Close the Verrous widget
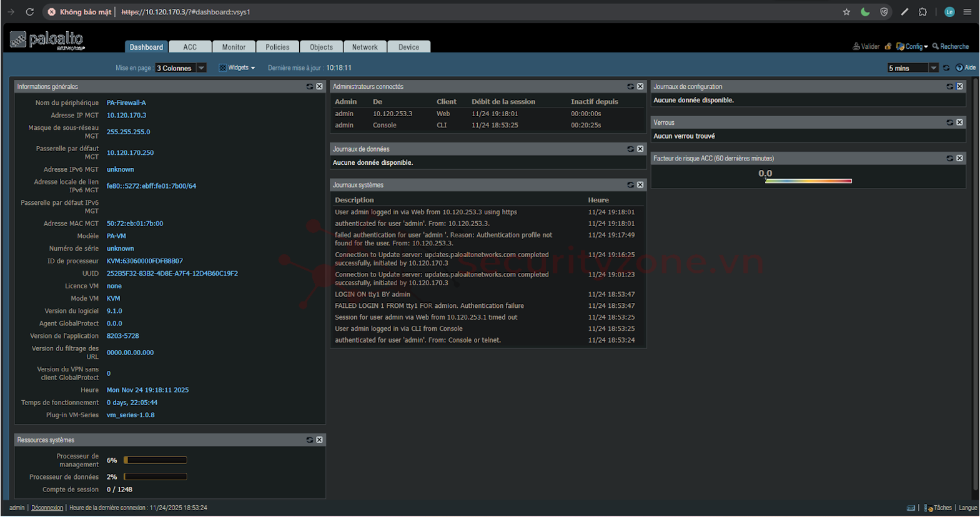The image size is (980, 517). [x=960, y=122]
